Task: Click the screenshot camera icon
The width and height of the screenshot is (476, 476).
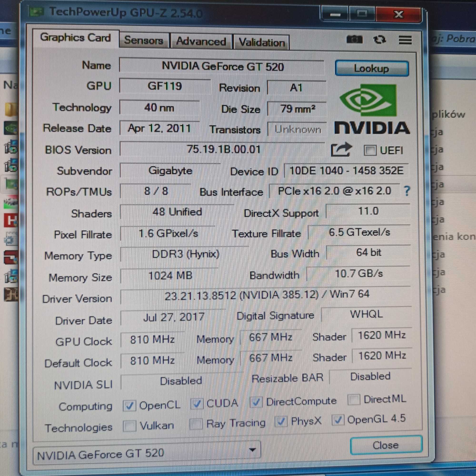Action: click(x=354, y=40)
